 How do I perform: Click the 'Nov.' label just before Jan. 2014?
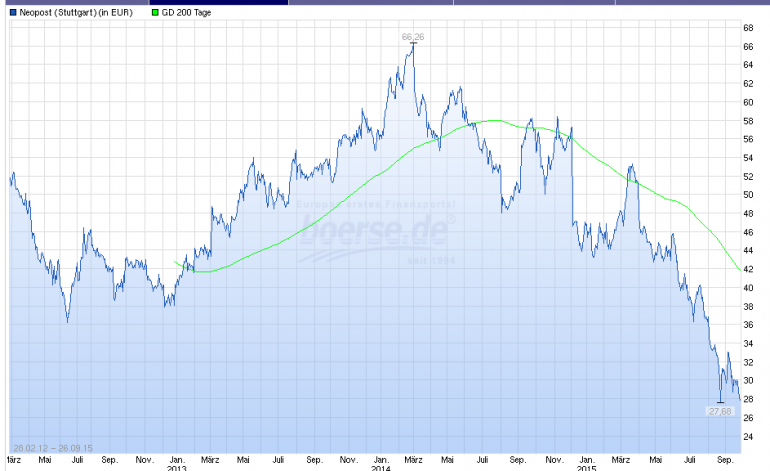click(x=349, y=460)
